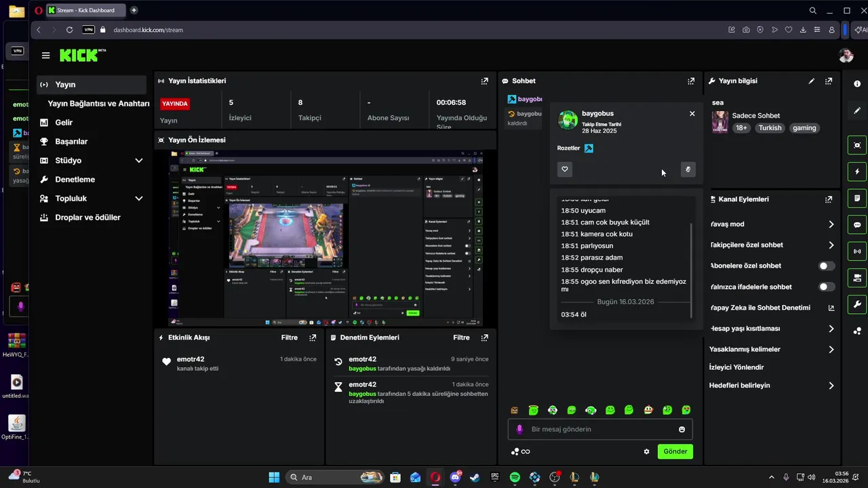Click emotr42 name in Etkinlik Akışı
Viewport: 868px width, 488px height.
point(191,359)
